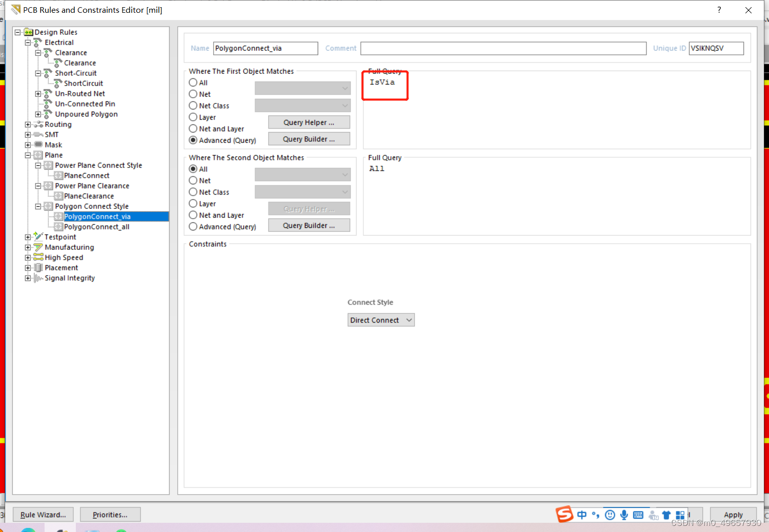This screenshot has height=532, width=769.
Task: Click the microphone icon in IME toolbar
Action: coord(623,515)
